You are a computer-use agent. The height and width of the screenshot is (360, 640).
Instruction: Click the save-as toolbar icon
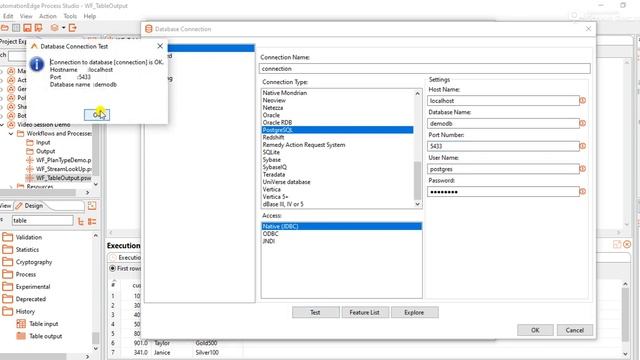(38, 28)
